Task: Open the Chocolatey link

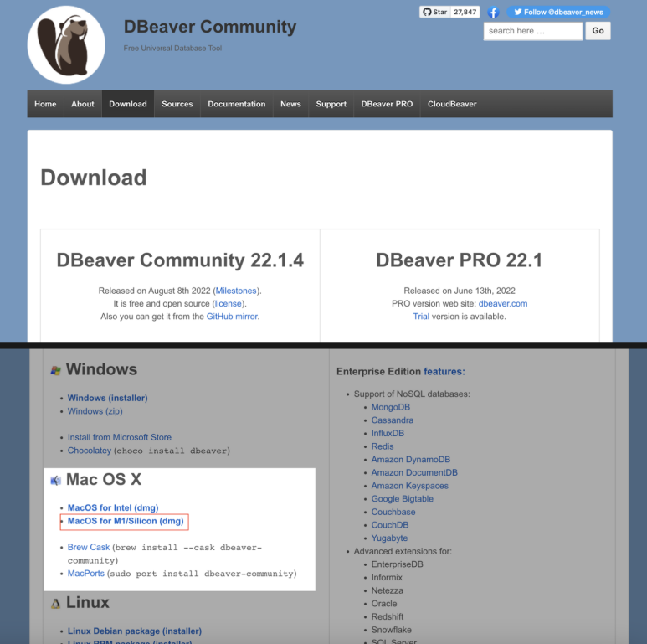Action: tap(90, 451)
